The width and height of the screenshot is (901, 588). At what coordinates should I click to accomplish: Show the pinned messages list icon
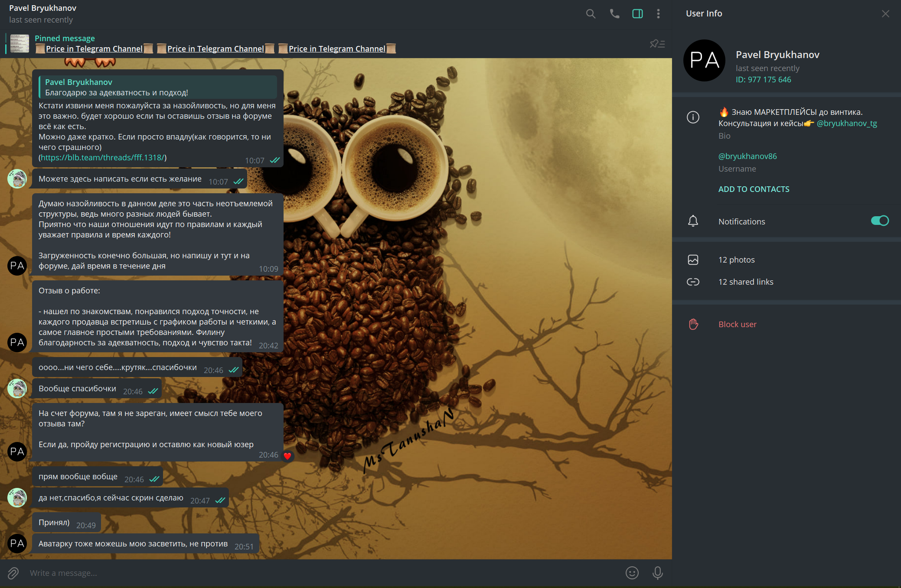coord(657,44)
